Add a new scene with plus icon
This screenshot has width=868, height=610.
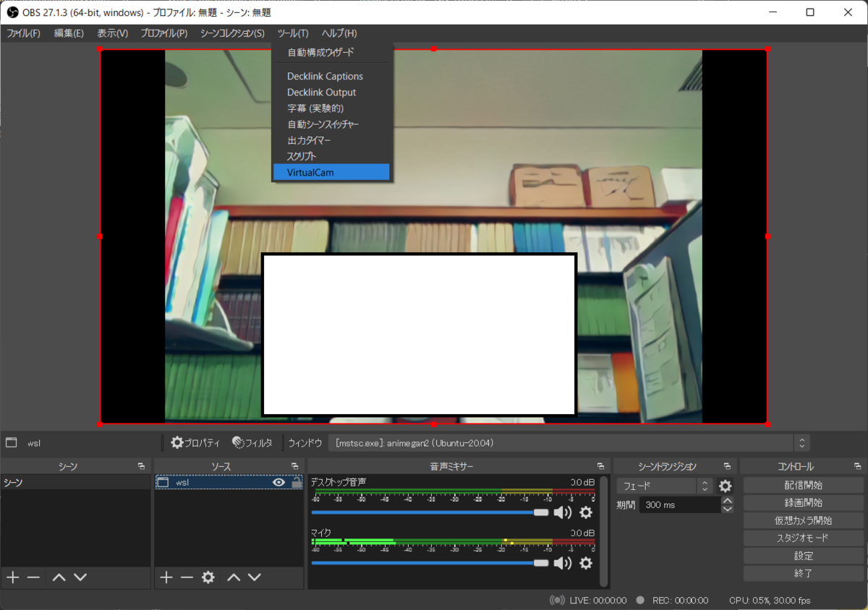12,577
